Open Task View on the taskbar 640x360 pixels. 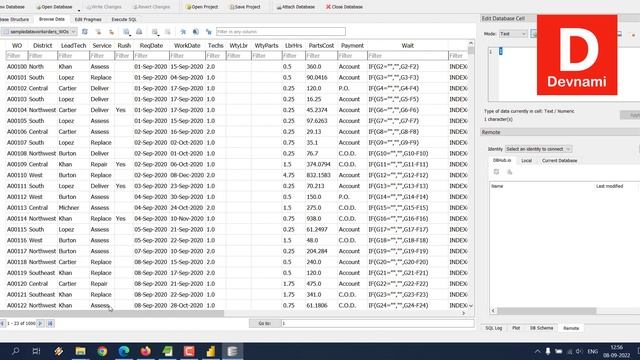(x=36, y=351)
